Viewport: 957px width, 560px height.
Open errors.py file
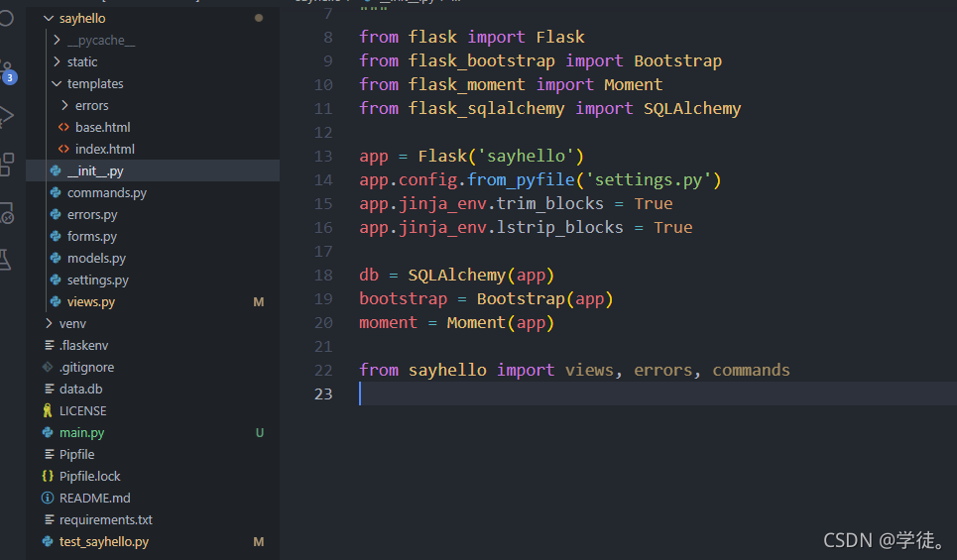point(92,215)
